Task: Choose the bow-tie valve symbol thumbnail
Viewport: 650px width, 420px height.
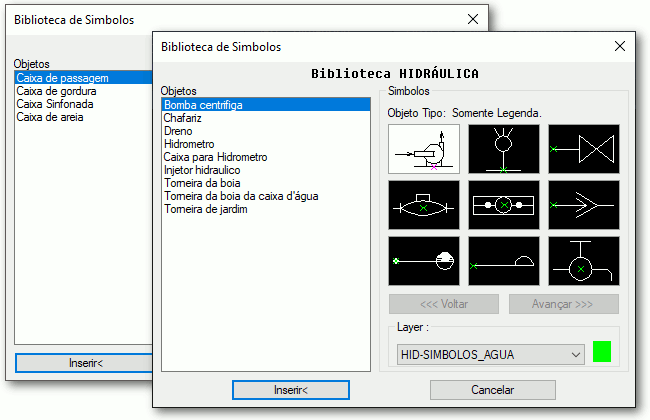Action: [x=584, y=149]
